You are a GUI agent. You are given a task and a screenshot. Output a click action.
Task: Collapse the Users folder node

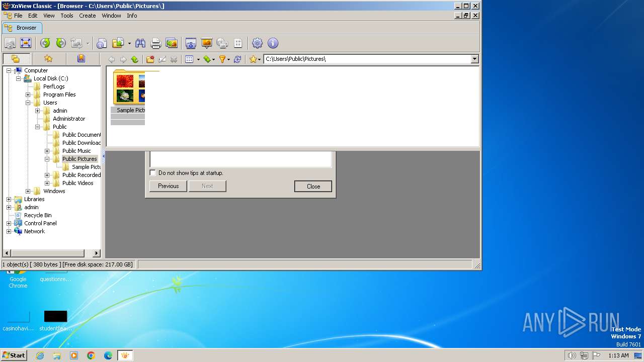(28, 103)
